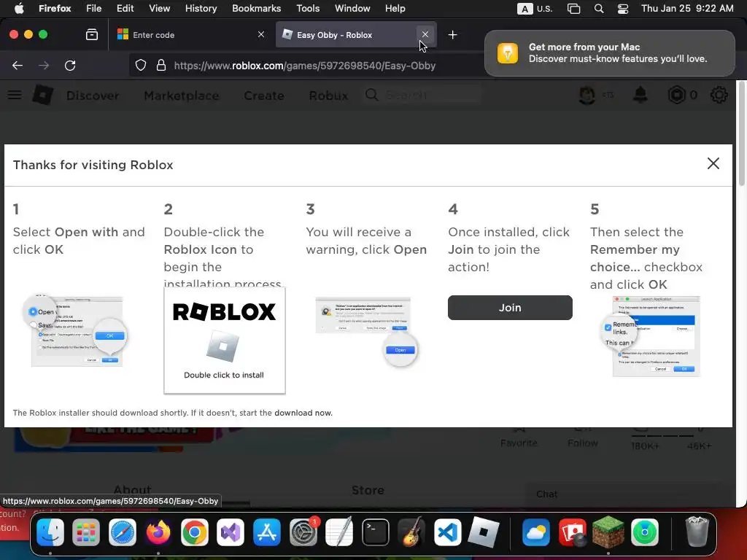
Task: Open the Marketplace link
Action: coord(182,96)
